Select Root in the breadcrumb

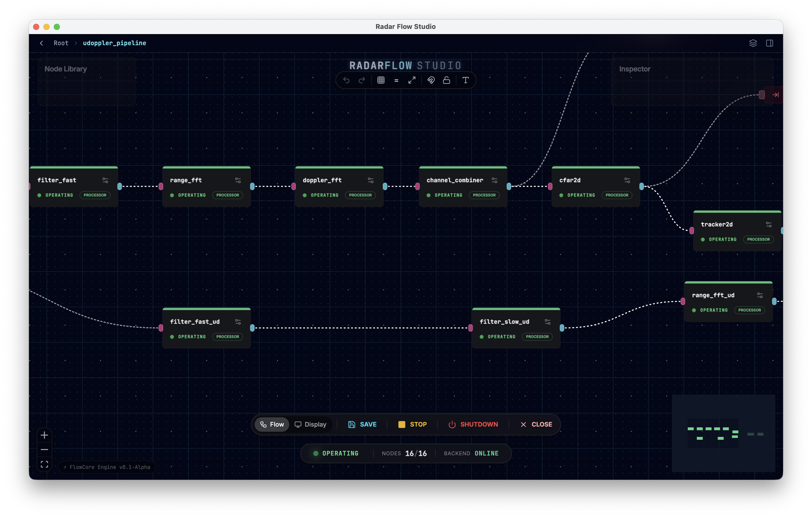coord(61,43)
